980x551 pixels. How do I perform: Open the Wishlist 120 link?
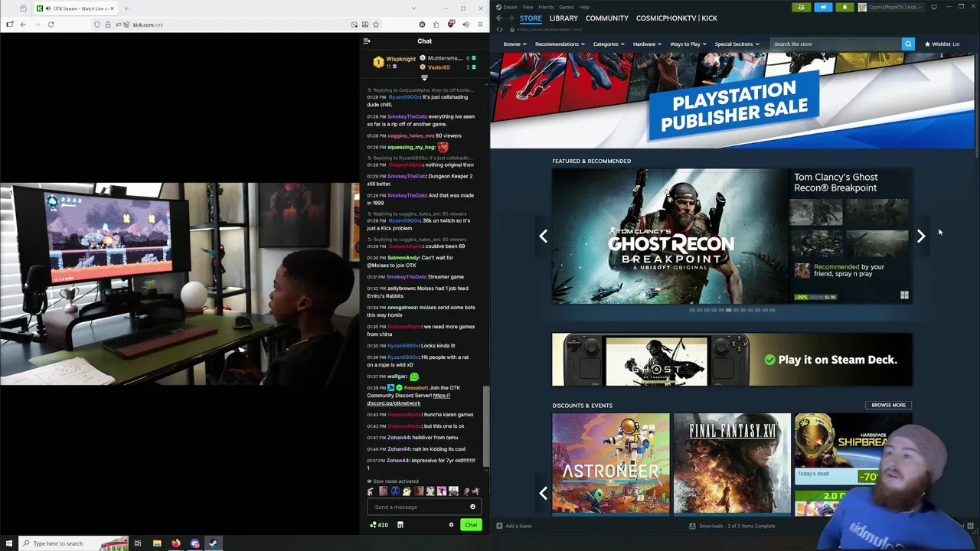tap(942, 44)
